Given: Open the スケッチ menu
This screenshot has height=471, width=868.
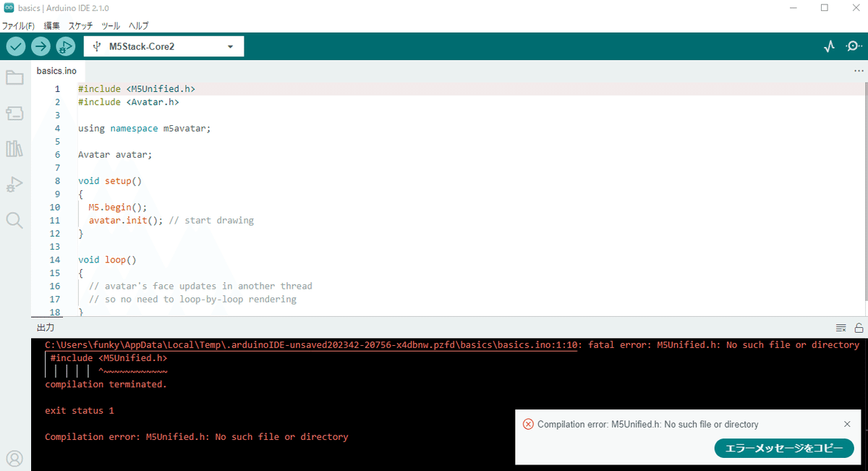Looking at the screenshot, I should [81, 25].
